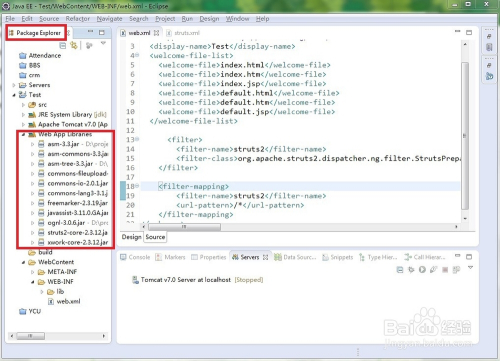Open the Edit menu
This screenshot has width=500, height=361.
click(x=27, y=19)
